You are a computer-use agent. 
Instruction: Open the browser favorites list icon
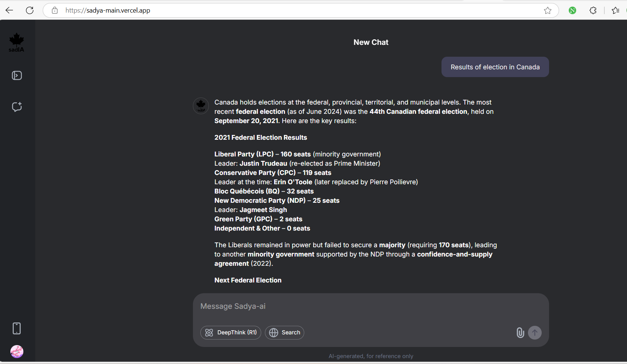(615, 10)
